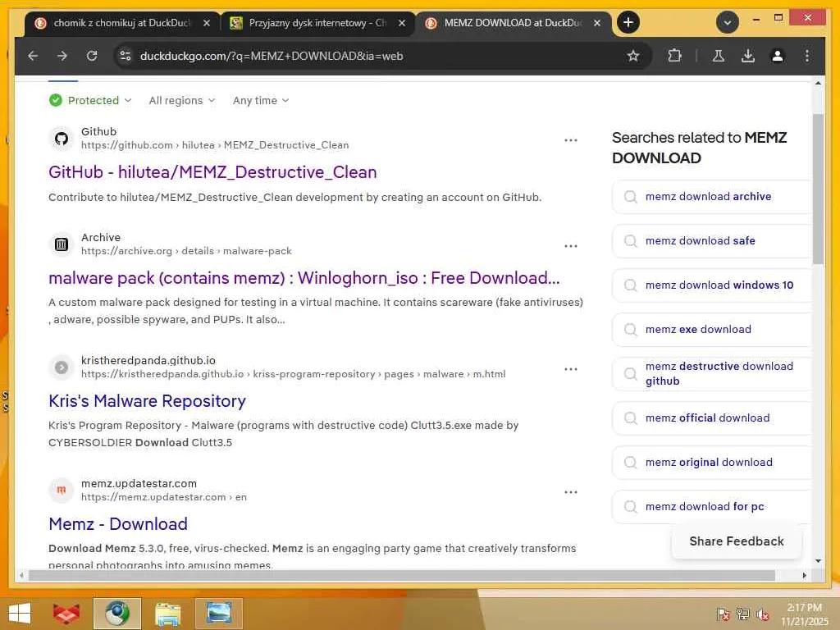Viewport: 840px width, 630px height.
Task: Open 'malware pack (contains memz)' result
Action: point(304,278)
